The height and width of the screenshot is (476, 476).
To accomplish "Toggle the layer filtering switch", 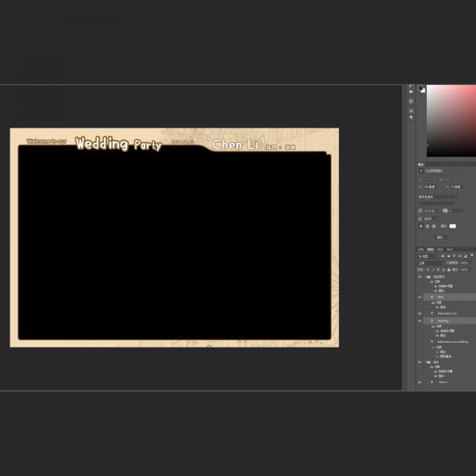I will tap(471, 256).
